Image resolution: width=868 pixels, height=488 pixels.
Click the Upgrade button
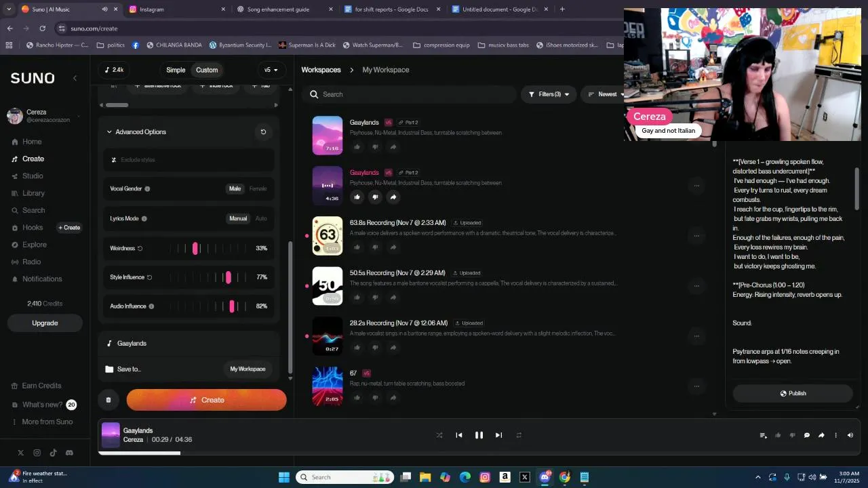[x=45, y=323]
